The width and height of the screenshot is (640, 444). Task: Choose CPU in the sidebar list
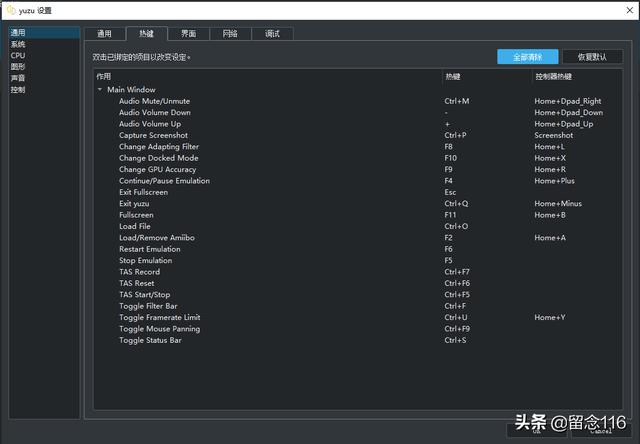[x=18, y=55]
